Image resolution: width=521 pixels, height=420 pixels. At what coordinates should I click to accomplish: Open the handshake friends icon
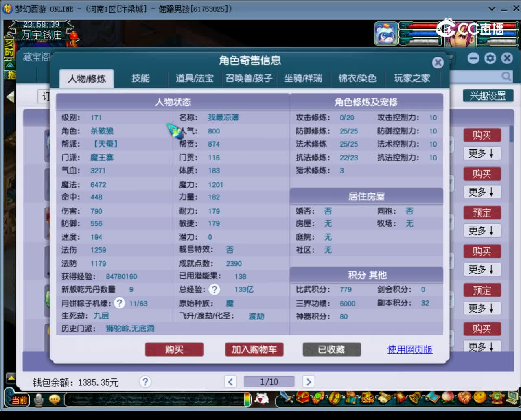pyautogui.click(x=464, y=397)
